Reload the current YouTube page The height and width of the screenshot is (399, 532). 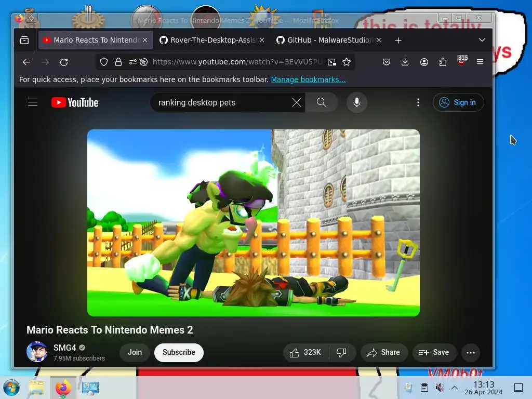pyautogui.click(x=64, y=62)
